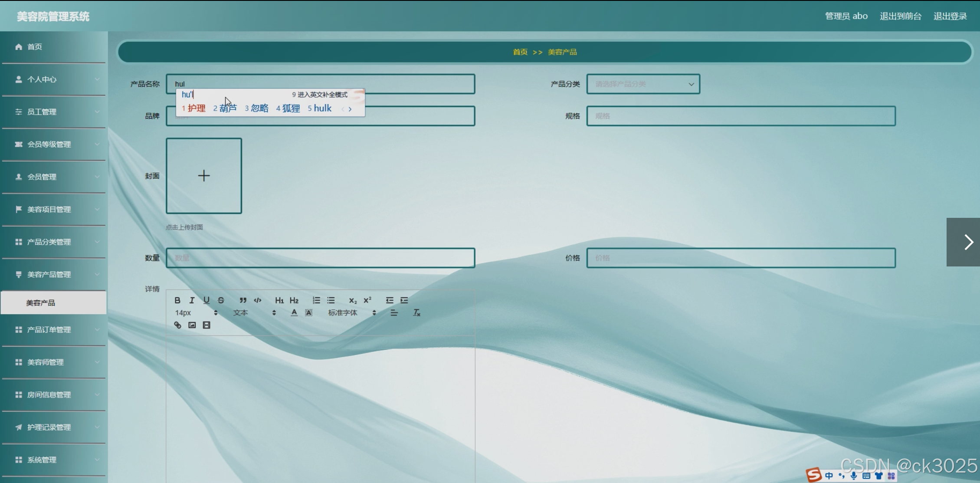
Task: Open 产品分类 select dropdown
Action: [643, 84]
